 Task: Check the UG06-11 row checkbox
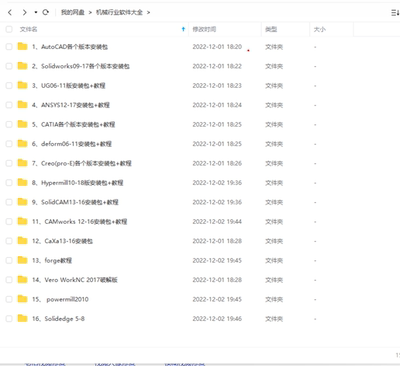point(9,86)
